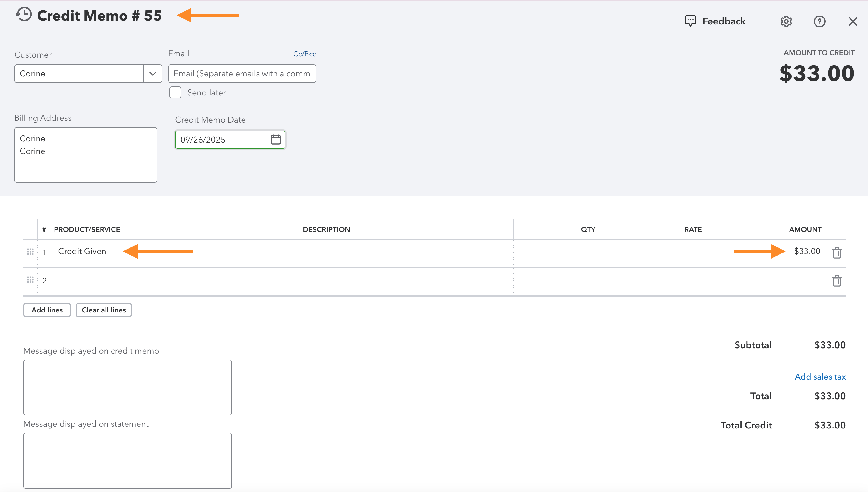Open the settings gear icon
868x492 pixels.
786,21
